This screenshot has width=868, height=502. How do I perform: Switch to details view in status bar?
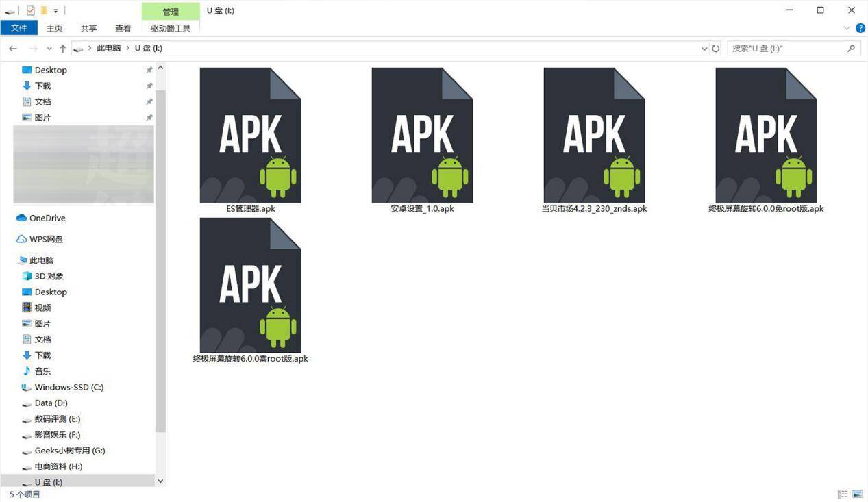click(x=843, y=494)
